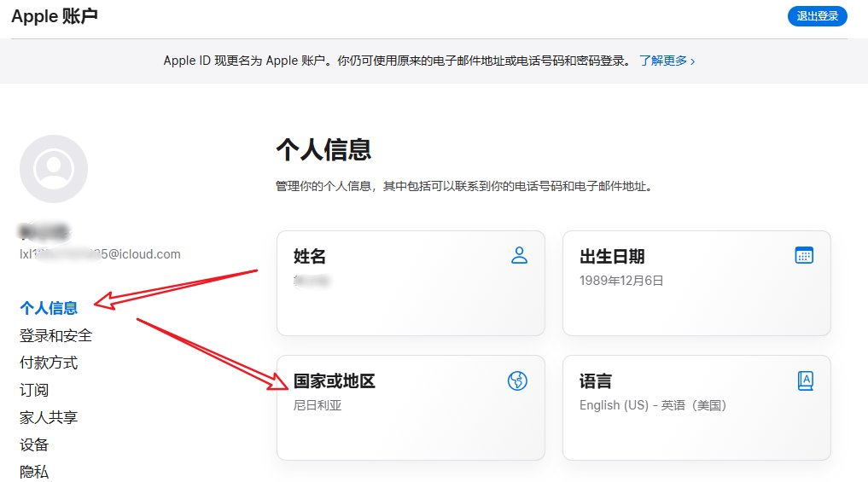Image resolution: width=868 pixels, height=482 pixels.
Task: Open the 姓名 card title
Action: [x=310, y=256]
